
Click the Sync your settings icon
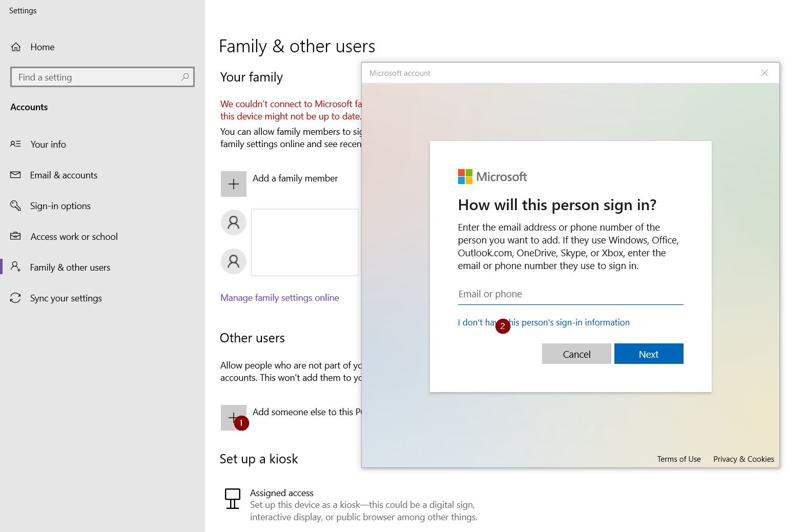point(16,298)
